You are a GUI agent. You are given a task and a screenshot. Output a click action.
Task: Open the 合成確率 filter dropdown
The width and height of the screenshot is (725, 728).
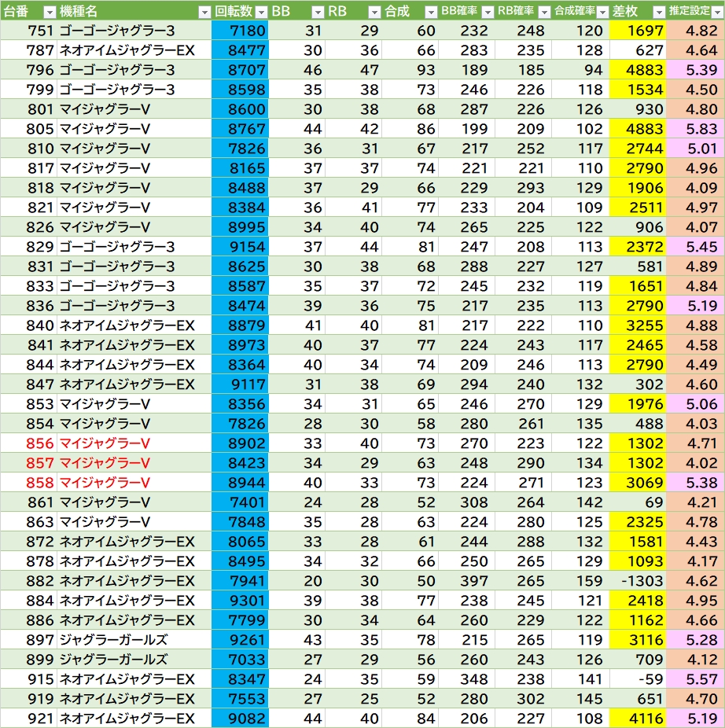click(602, 12)
